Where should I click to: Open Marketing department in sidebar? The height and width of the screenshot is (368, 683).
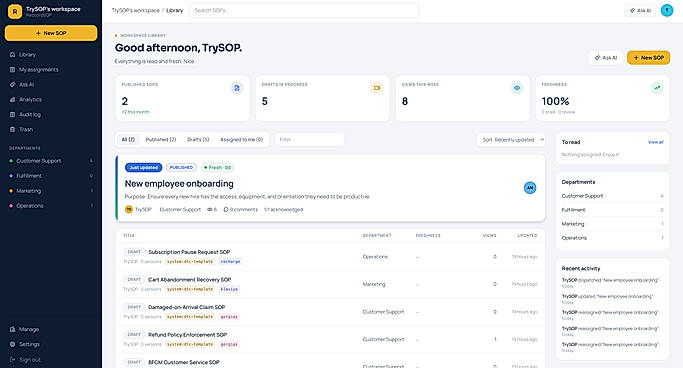[x=51, y=191]
